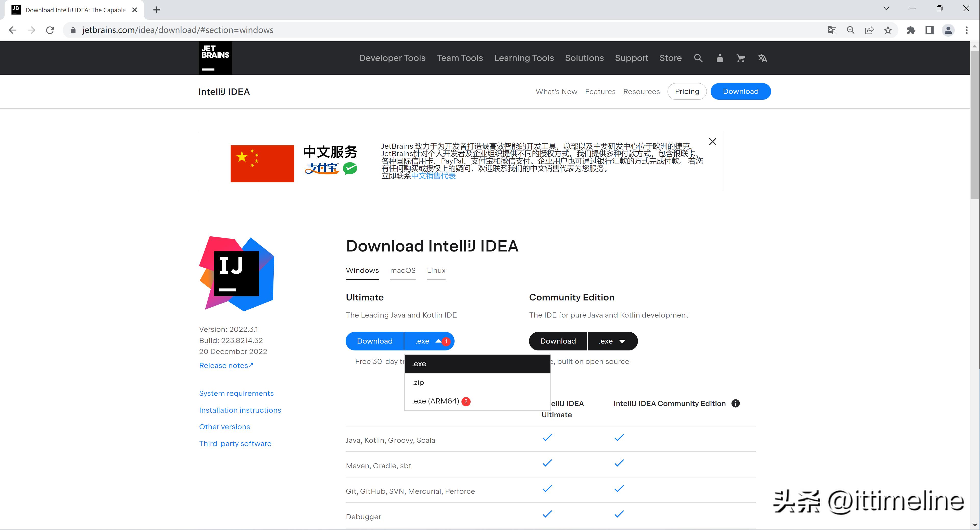This screenshot has width=980, height=530.
Task: Open tab search chevron in title bar
Action: pyautogui.click(x=886, y=8)
